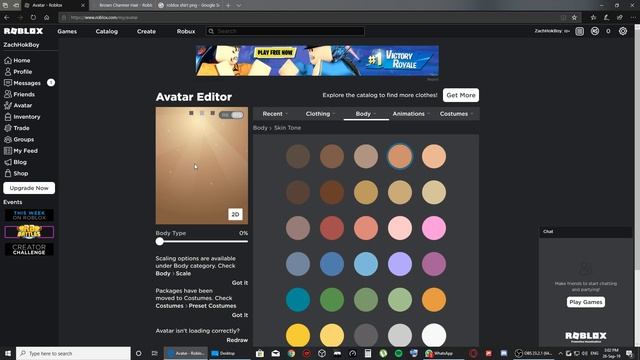Open the browser share icon
This screenshot has height=360, width=640.
point(620,18)
